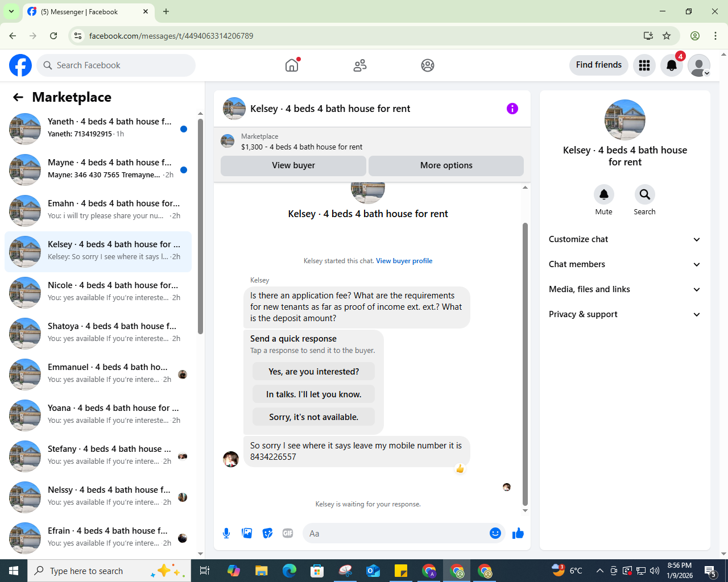Screen dimensions: 728x582
Task: Open the Friends icon in top navigation
Action: point(360,65)
